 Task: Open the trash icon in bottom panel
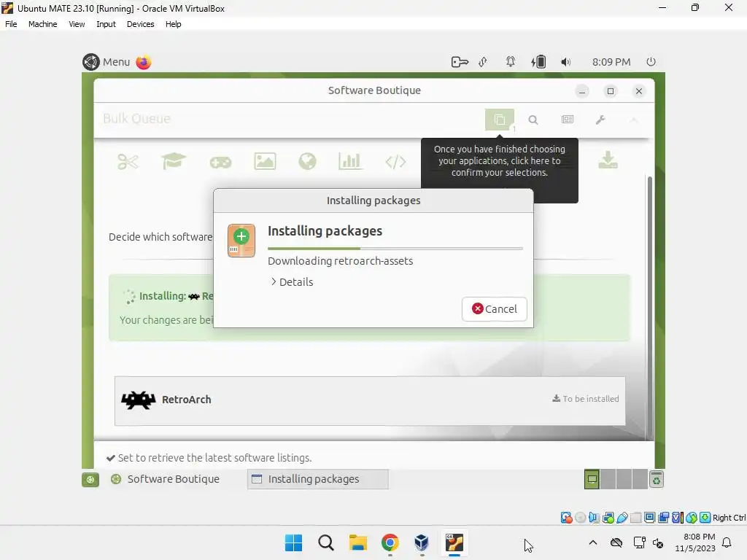657,480
